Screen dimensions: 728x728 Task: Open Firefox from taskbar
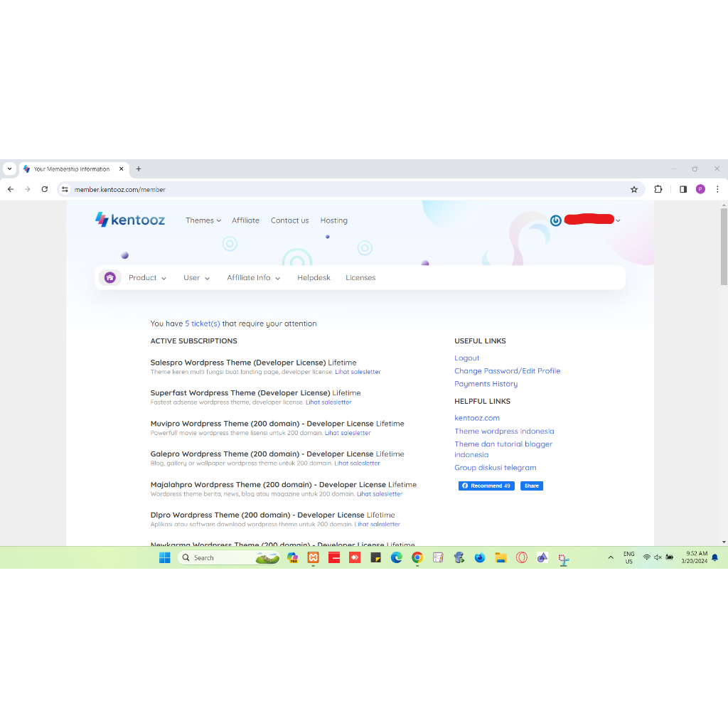coord(480,557)
